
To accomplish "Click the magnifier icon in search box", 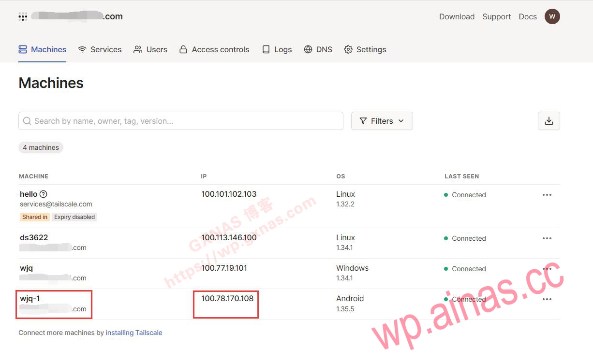I will pyautogui.click(x=27, y=121).
